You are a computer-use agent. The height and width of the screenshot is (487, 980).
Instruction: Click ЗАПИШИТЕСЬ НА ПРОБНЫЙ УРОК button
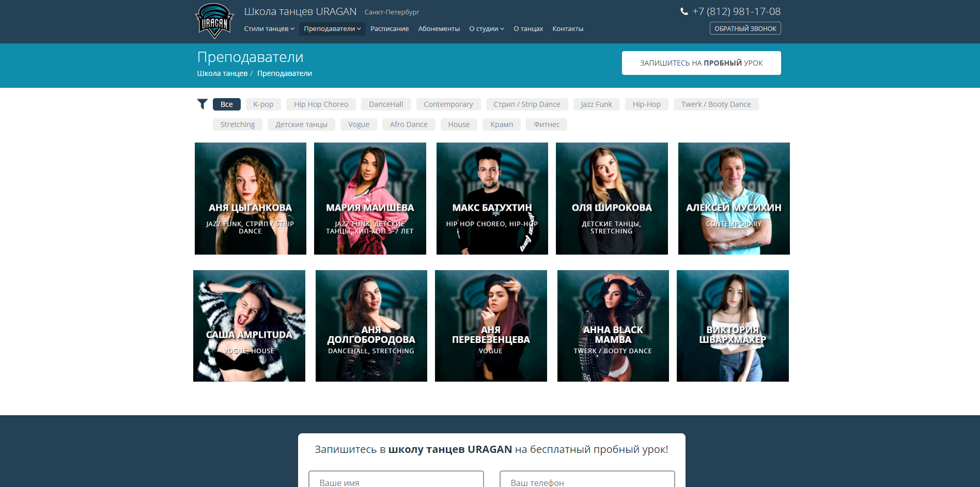pos(702,63)
